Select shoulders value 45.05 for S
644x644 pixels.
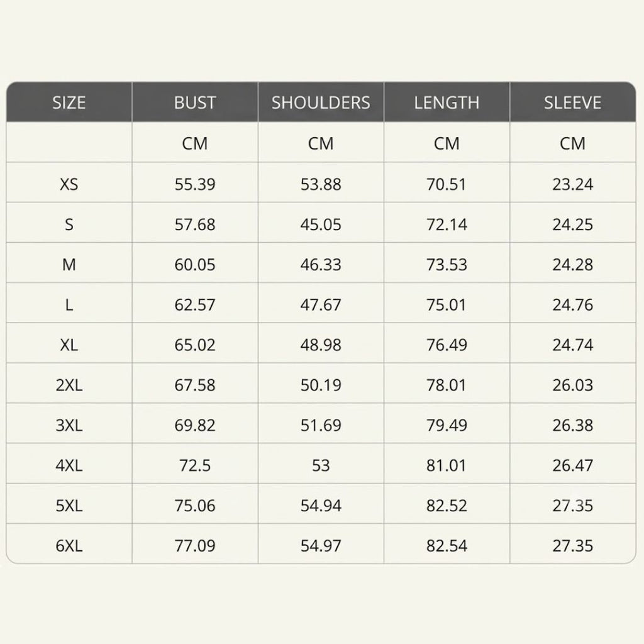pyautogui.click(x=321, y=225)
